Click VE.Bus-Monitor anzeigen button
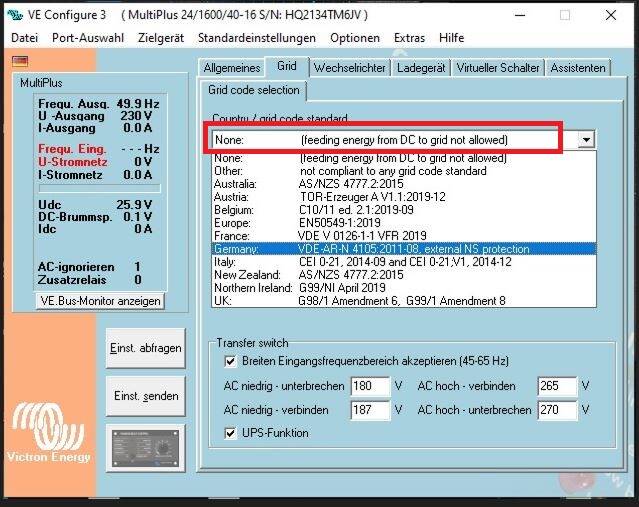Image resolution: width=639 pixels, height=507 pixels. 100,301
